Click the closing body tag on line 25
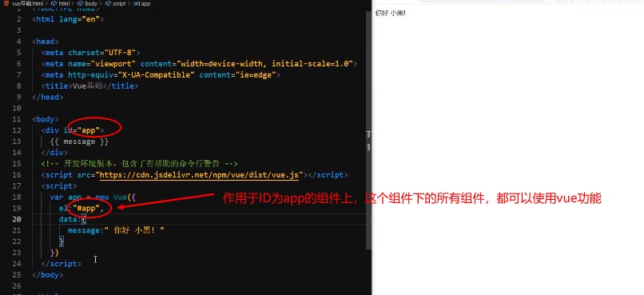644x295 pixels. pyautogui.click(x=48, y=274)
